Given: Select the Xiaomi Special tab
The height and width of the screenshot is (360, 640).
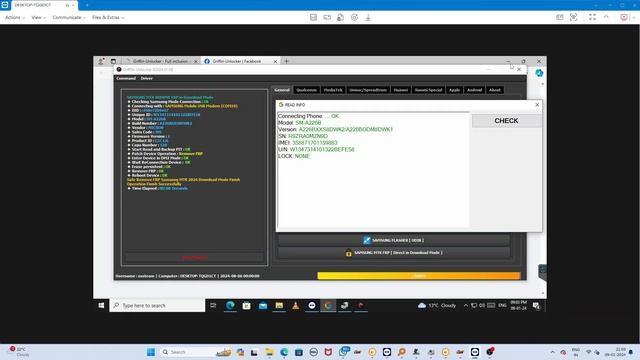Looking at the screenshot, I should (x=428, y=90).
